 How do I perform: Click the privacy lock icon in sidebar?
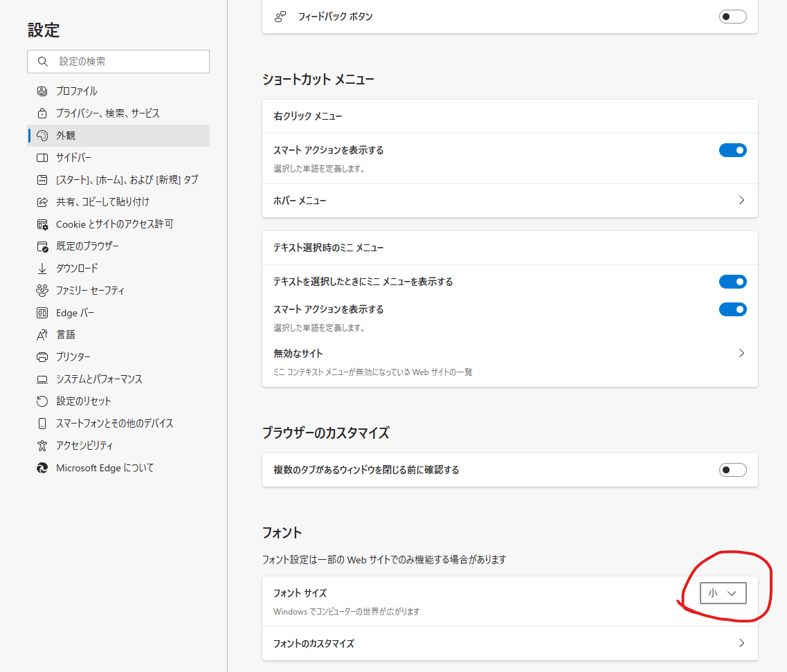point(42,113)
